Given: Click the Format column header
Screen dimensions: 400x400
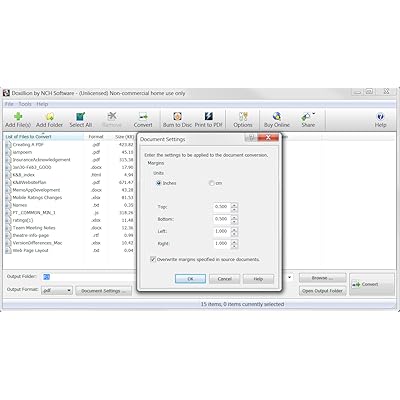Looking at the screenshot, I should [x=96, y=137].
